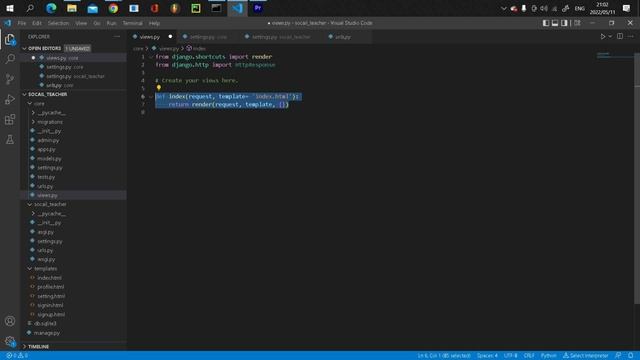640x360 pixels.
Task: Collapse the OPEN EDITORS section
Action: [24, 48]
